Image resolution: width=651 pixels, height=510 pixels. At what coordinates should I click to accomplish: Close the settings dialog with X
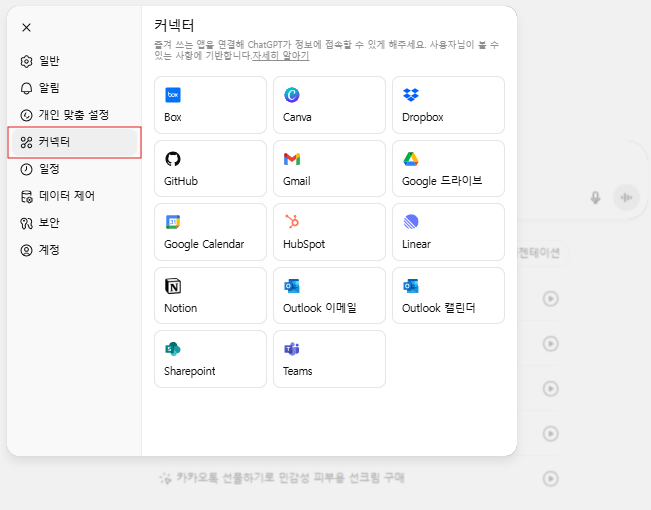tap(27, 27)
